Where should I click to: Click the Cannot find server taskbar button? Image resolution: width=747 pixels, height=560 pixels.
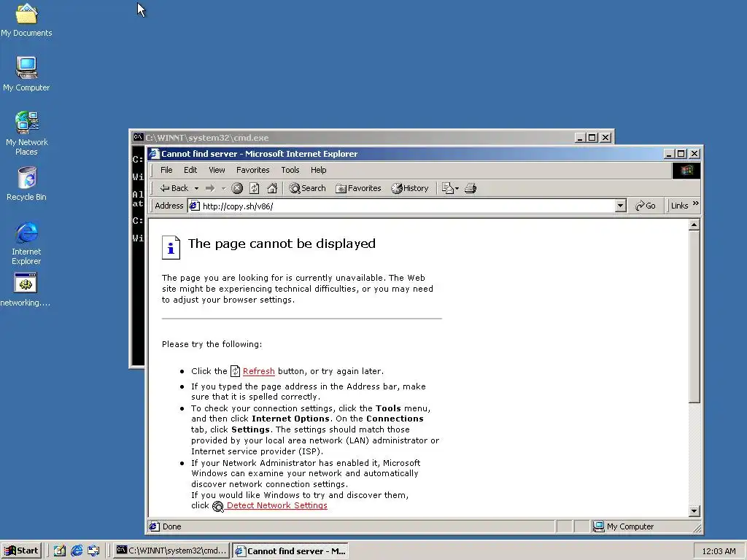pos(290,551)
